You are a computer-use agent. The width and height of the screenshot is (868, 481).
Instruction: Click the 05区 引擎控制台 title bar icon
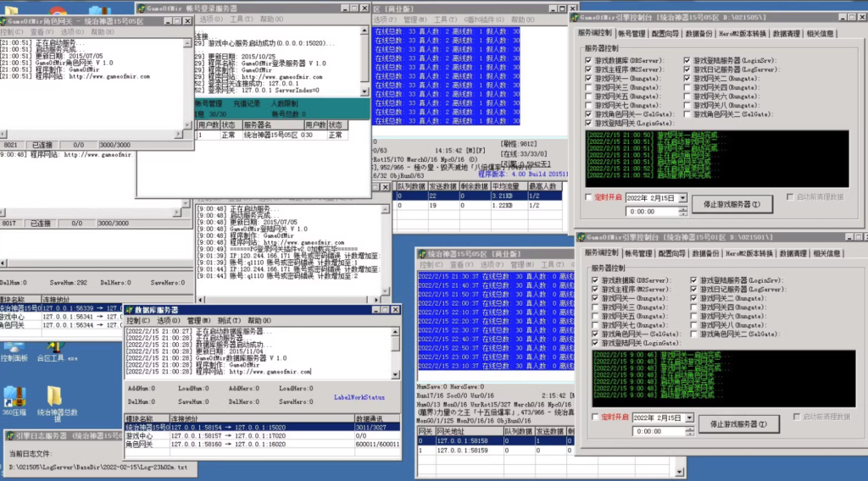[576, 18]
